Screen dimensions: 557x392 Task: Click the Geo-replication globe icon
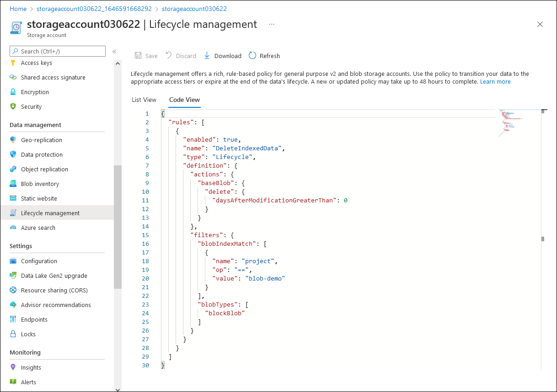[x=13, y=140]
